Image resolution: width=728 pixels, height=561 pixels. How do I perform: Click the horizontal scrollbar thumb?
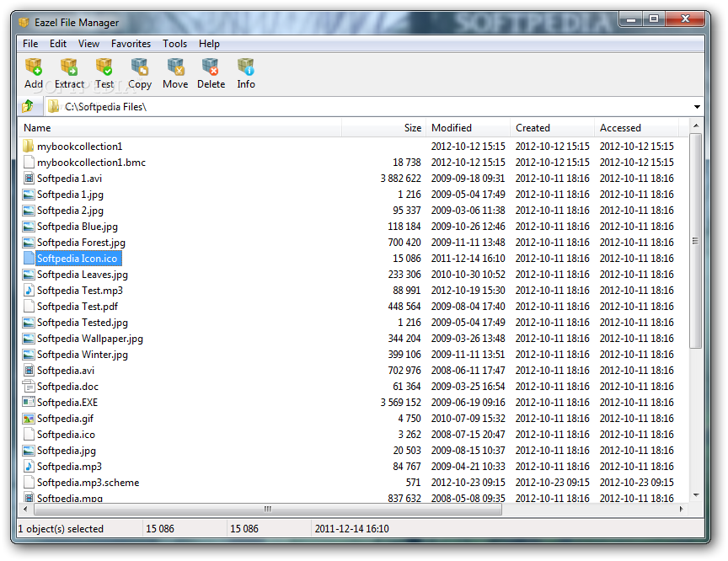(268, 509)
